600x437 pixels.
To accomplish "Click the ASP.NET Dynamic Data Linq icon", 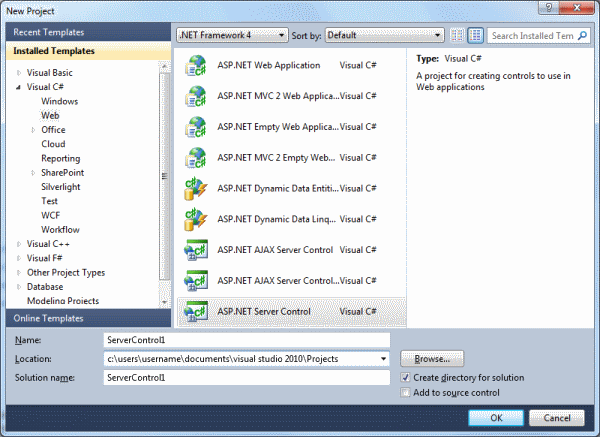I will (x=196, y=219).
